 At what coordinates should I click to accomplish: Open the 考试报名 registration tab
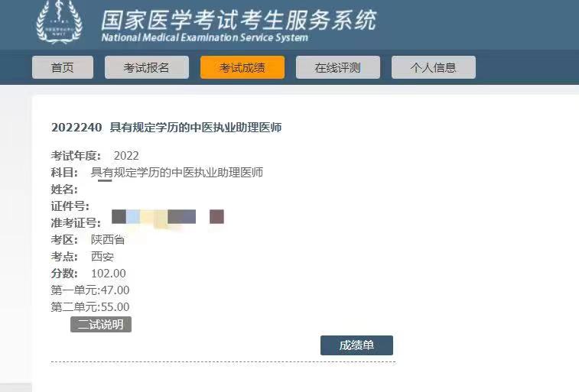pos(147,67)
